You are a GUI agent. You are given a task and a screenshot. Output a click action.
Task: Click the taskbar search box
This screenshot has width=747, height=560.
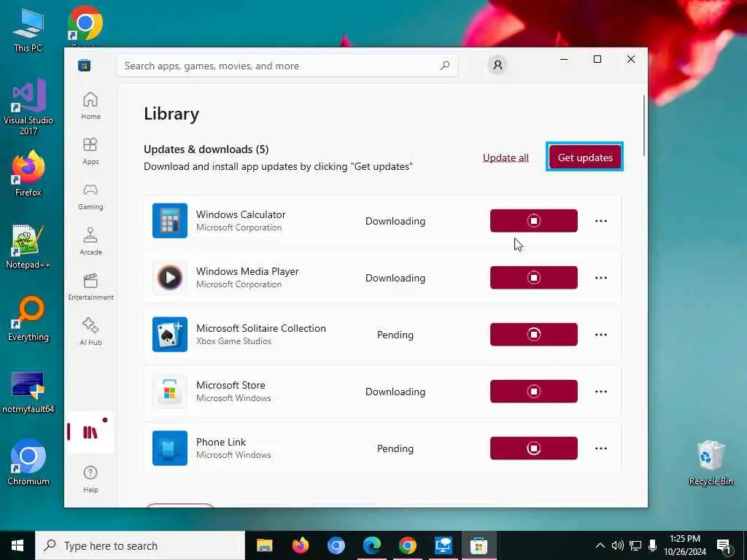click(140, 545)
